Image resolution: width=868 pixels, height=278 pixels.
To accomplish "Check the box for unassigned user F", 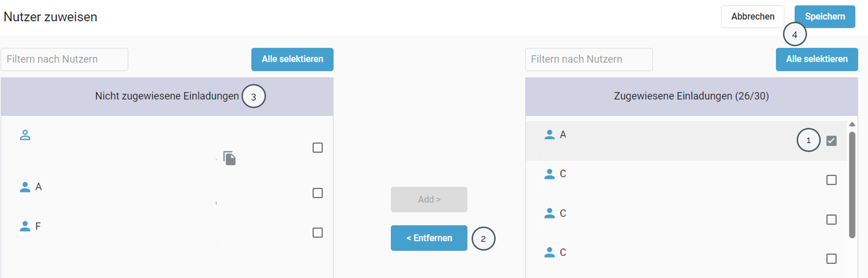I will [318, 233].
